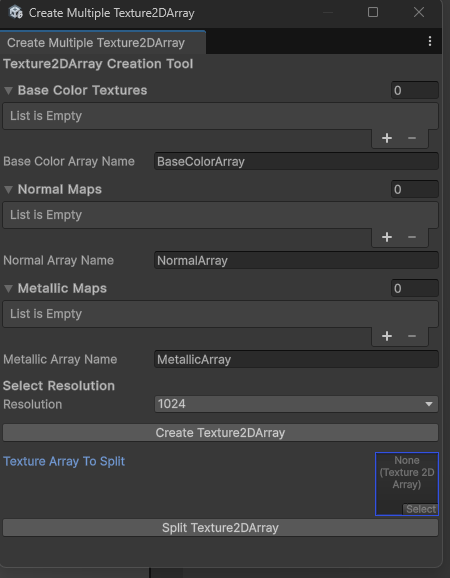Click the Normal Array Name text field
Viewport: 450px width, 578px height.
pos(296,261)
